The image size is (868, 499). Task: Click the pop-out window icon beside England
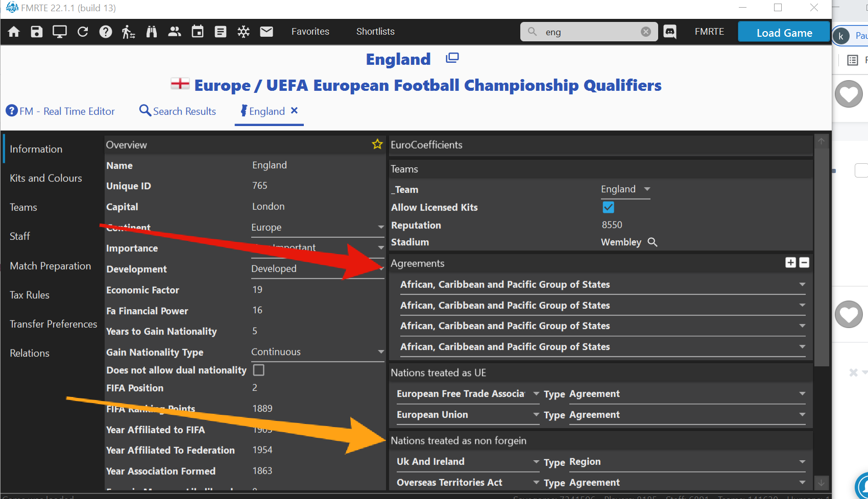(452, 58)
